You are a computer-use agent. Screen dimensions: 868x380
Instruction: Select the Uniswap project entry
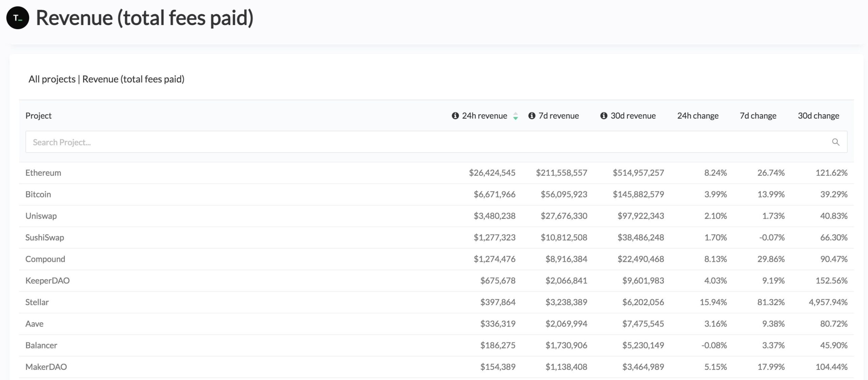41,216
